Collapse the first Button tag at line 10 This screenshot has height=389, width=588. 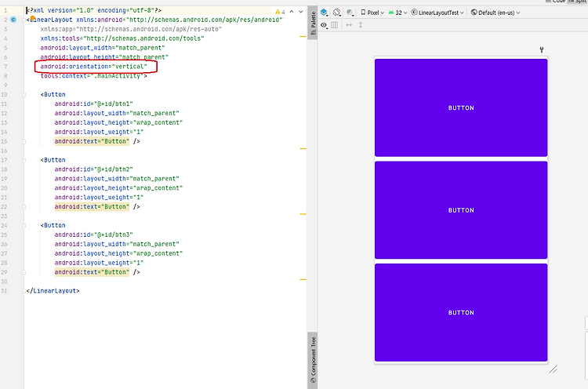tap(24, 95)
